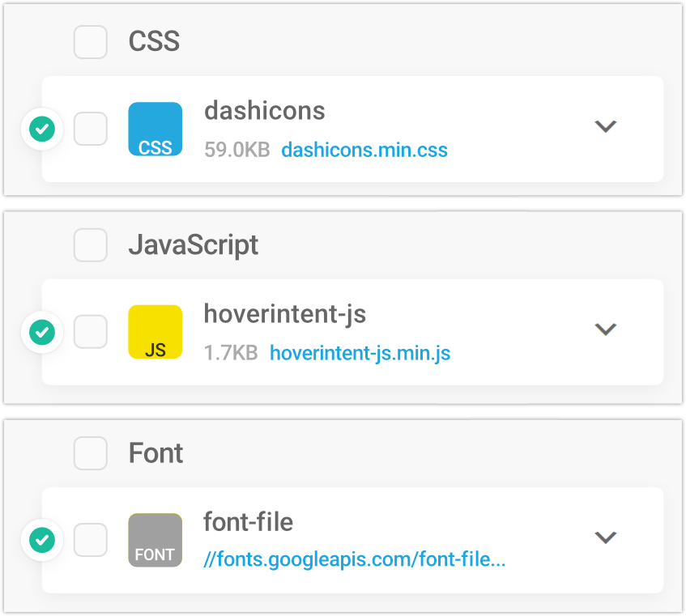Expand the font-file asset details chevron
Screen dimensions: 686x616
(606, 537)
